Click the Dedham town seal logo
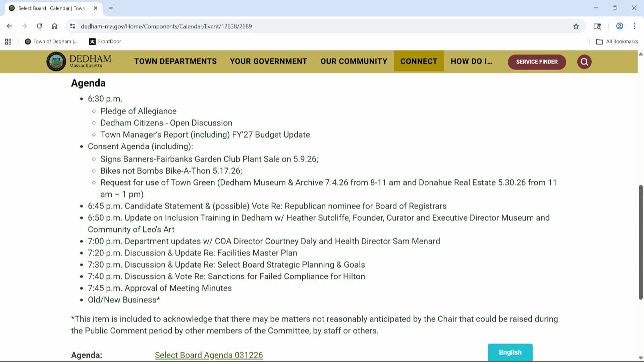This screenshot has height=362, width=644. coord(56,61)
